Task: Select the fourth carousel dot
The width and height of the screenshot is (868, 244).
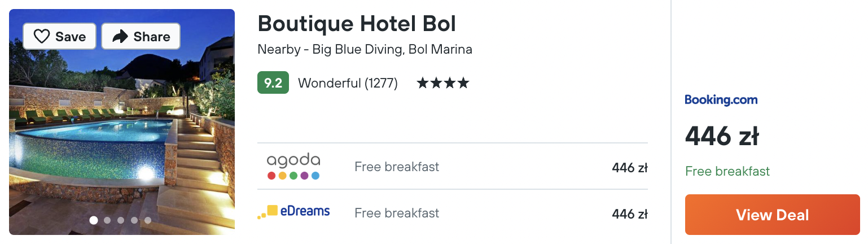Action: pos(134,220)
